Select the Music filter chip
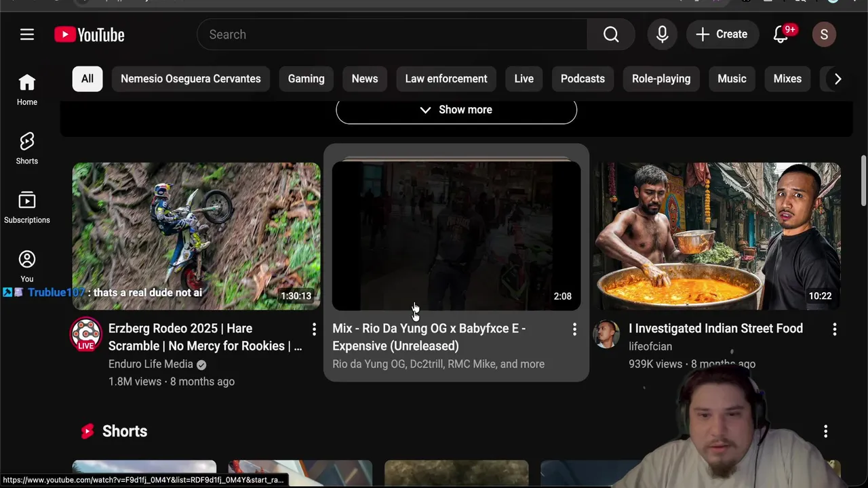The width and height of the screenshot is (868, 488). [732, 79]
